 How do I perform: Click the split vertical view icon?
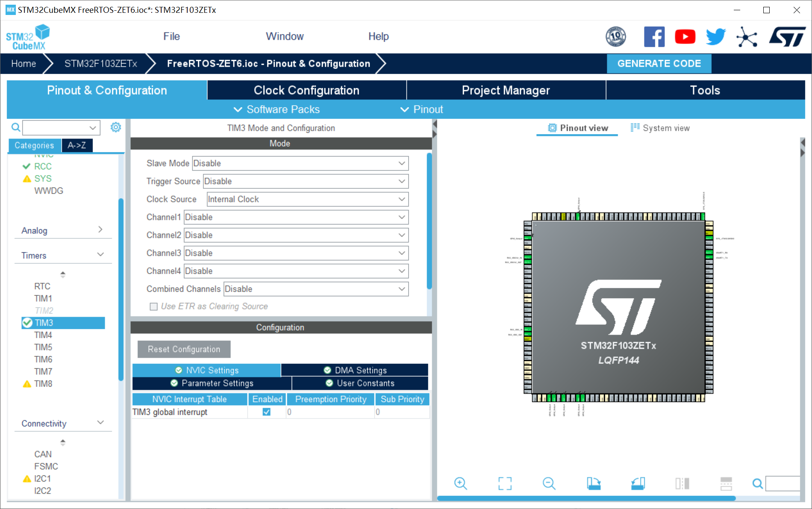pos(683,483)
